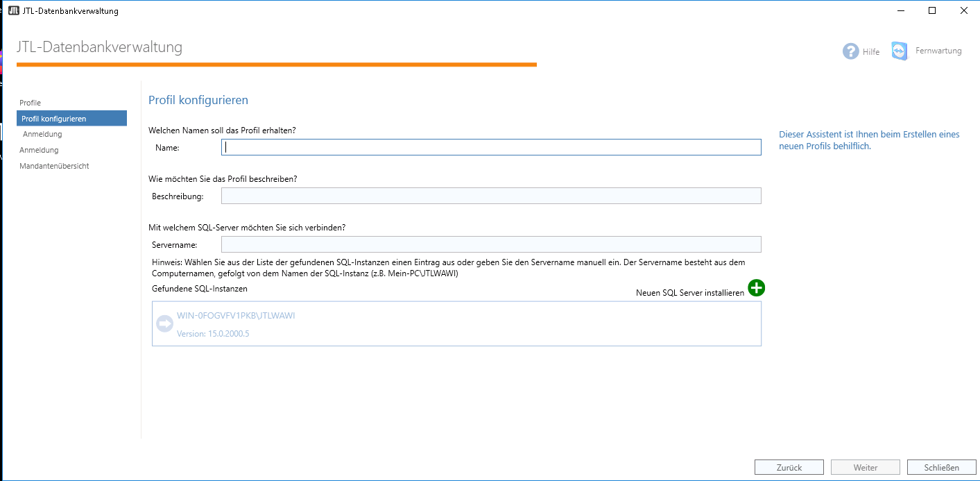Click Version: 15.0.2000.5 text
Viewport: 980px width, 481px height.
tap(213, 334)
